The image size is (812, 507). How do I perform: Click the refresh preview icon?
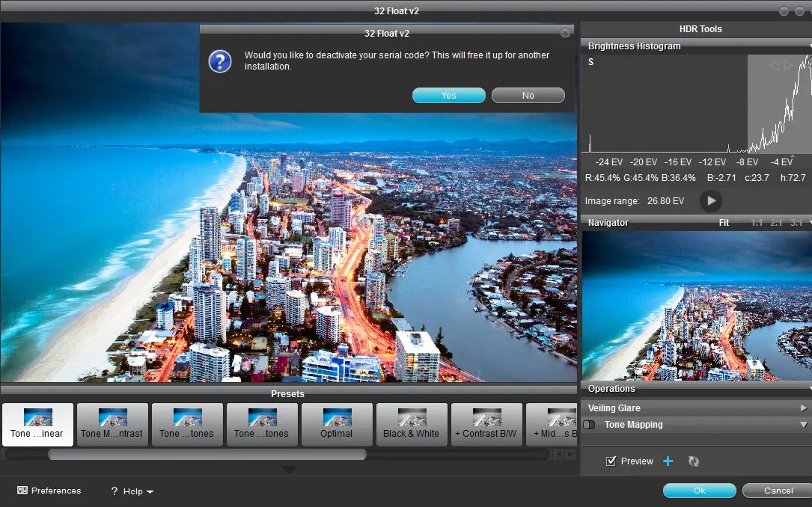pos(694,461)
